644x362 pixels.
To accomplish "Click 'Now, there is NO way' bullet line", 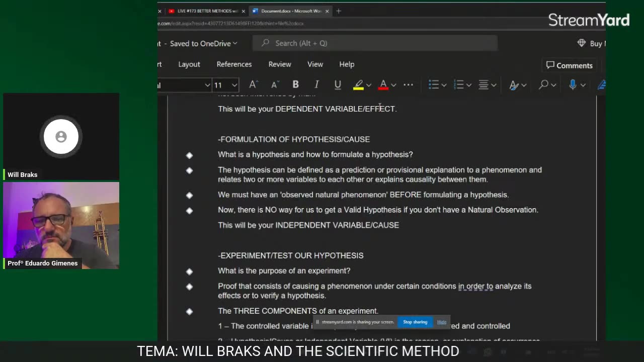I will pyautogui.click(x=378, y=210).
